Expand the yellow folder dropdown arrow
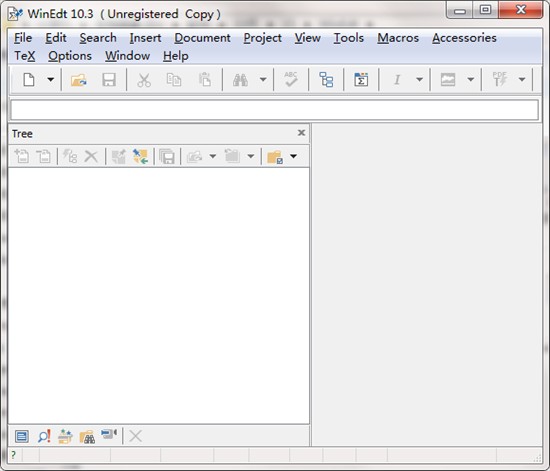 click(294, 156)
